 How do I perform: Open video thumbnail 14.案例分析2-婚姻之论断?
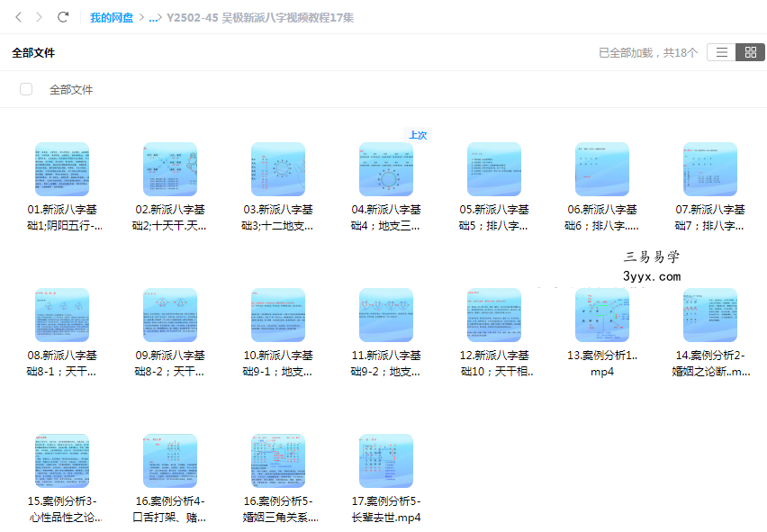click(x=710, y=315)
